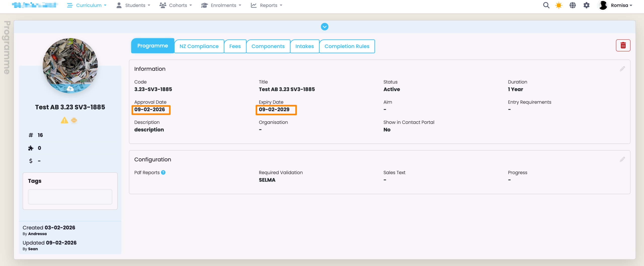Click the upload cloud icon on programme image
Image resolution: width=644 pixels, height=266 pixels.
[x=70, y=89]
